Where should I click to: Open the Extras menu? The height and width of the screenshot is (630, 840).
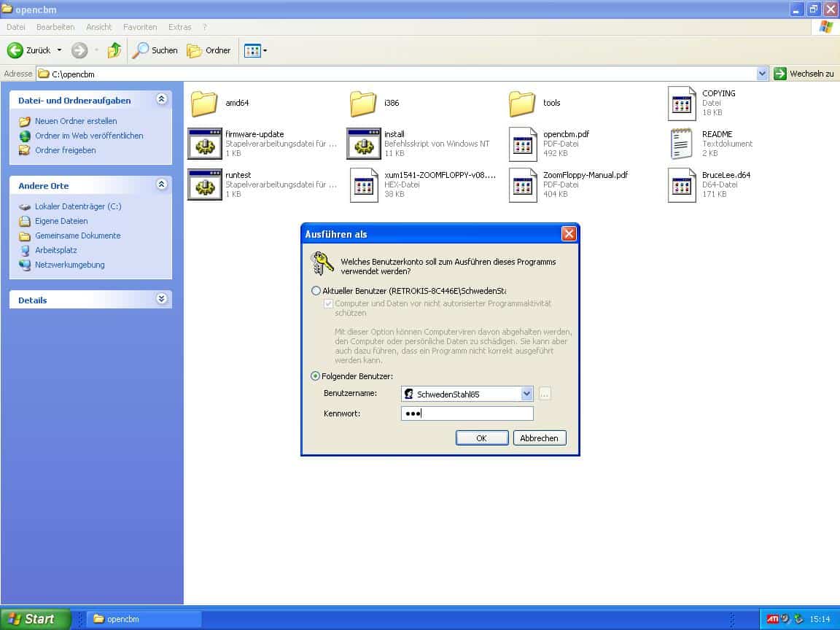click(179, 27)
